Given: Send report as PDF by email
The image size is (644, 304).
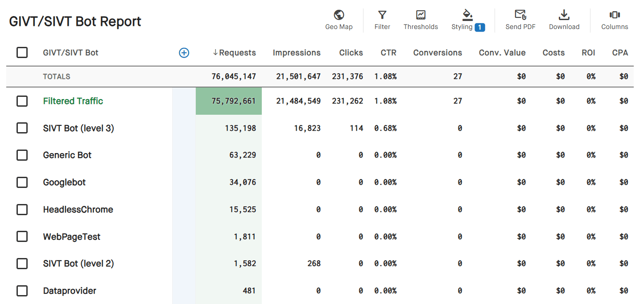Looking at the screenshot, I should pyautogui.click(x=520, y=20).
